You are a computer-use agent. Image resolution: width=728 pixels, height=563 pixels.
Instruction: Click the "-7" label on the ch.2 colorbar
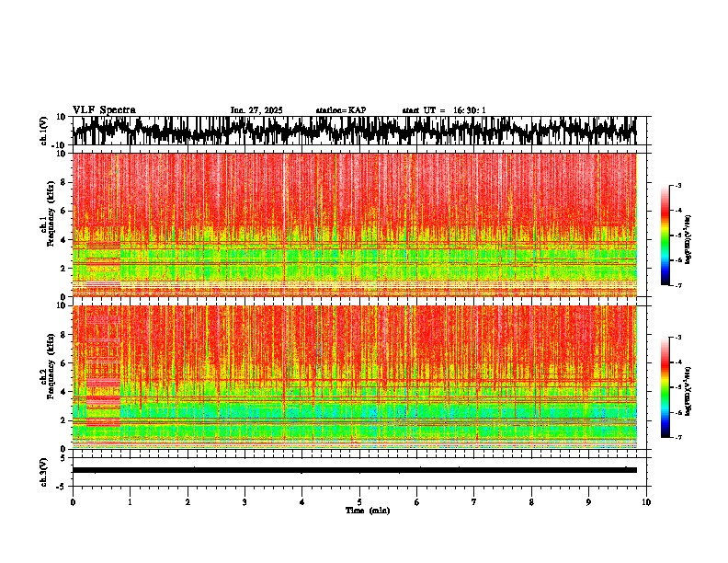click(x=678, y=437)
